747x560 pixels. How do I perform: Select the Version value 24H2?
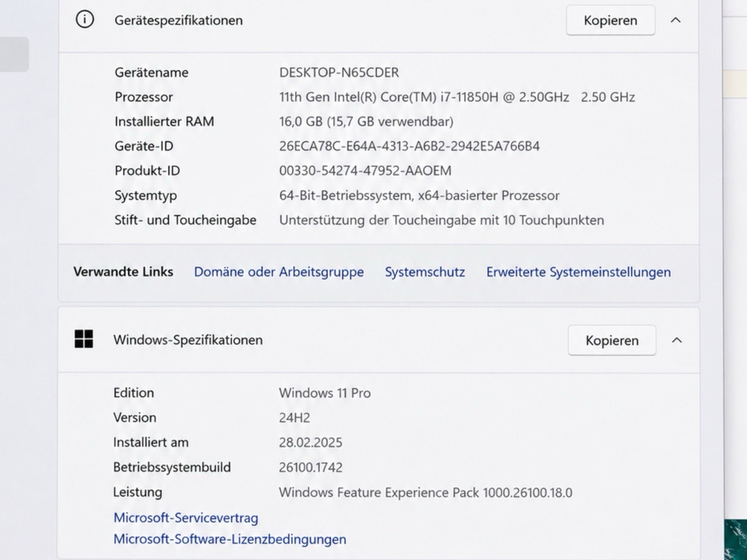pos(295,418)
